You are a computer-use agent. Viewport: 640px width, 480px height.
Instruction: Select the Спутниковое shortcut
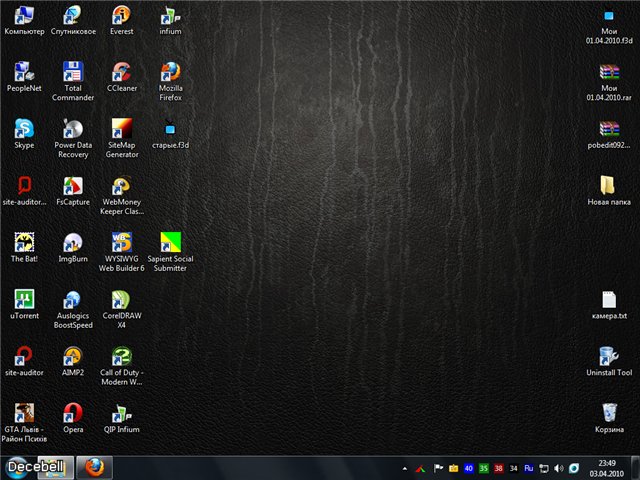point(73,21)
